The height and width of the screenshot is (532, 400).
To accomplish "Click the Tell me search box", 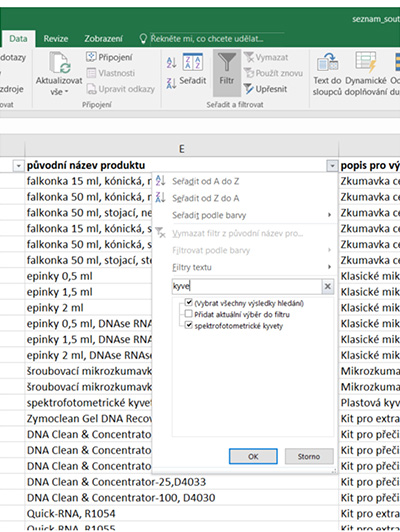I will tap(216, 38).
